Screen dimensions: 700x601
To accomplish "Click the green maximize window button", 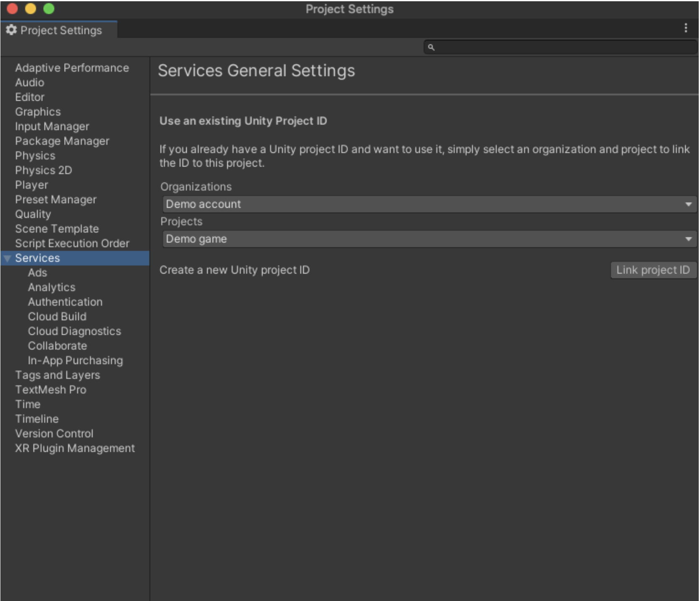I will pos(49,9).
